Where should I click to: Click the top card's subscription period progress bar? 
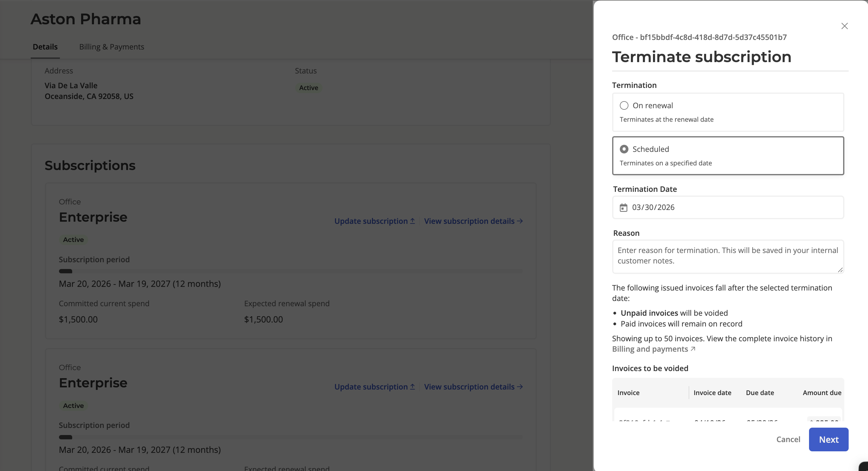(x=291, y=271)
